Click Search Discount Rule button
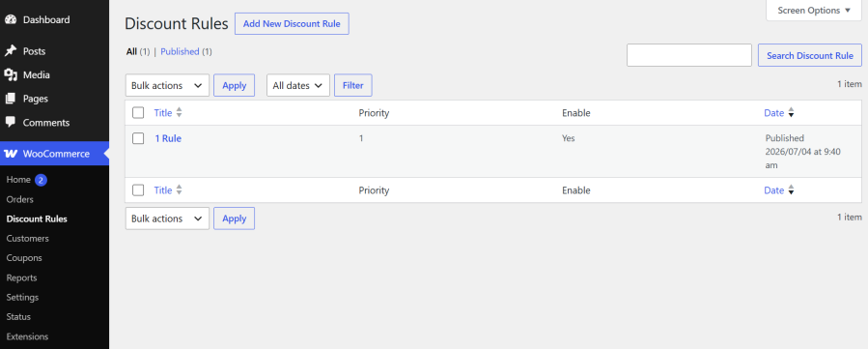 click(809, 55)
